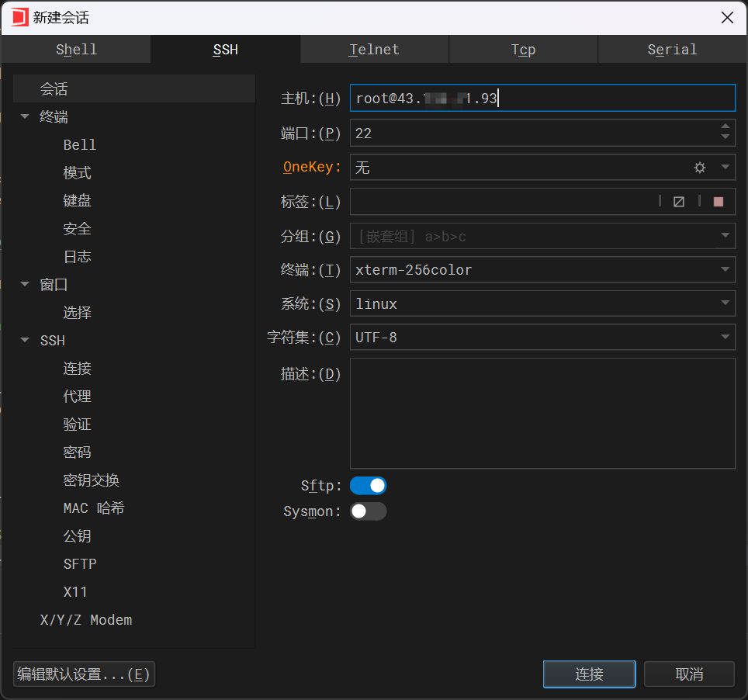The image size is (748, 700).
Task: Select 验证 authentication tree item
Action: 77,425
